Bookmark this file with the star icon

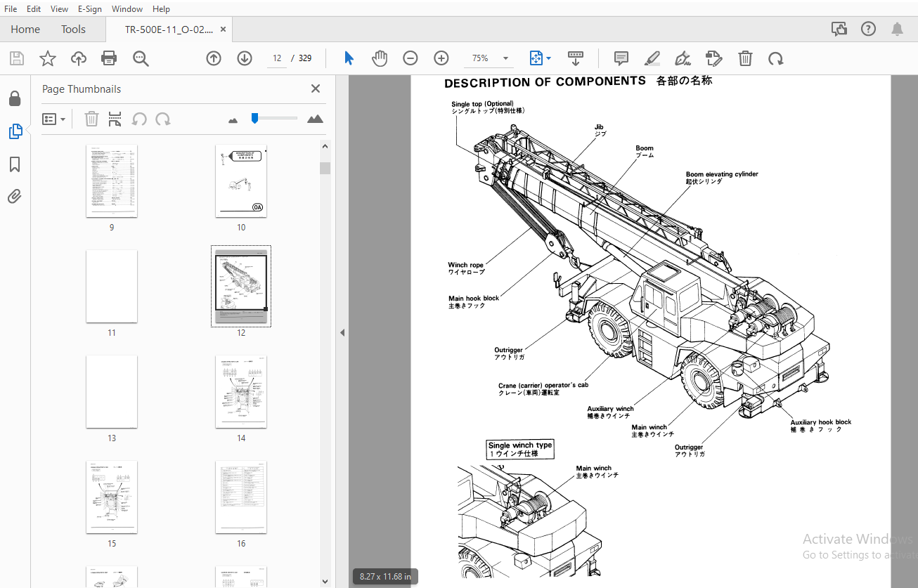pyautogui.click(x=48, y=58)
